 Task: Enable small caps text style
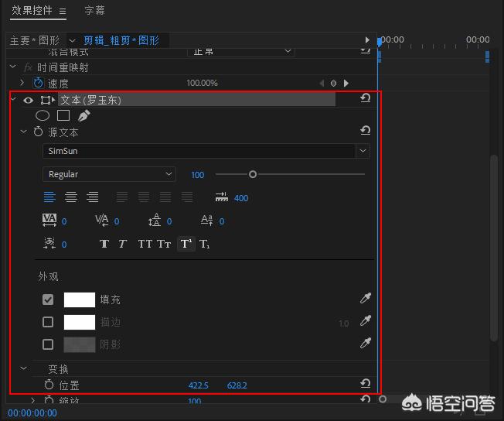tap(164, 244)
